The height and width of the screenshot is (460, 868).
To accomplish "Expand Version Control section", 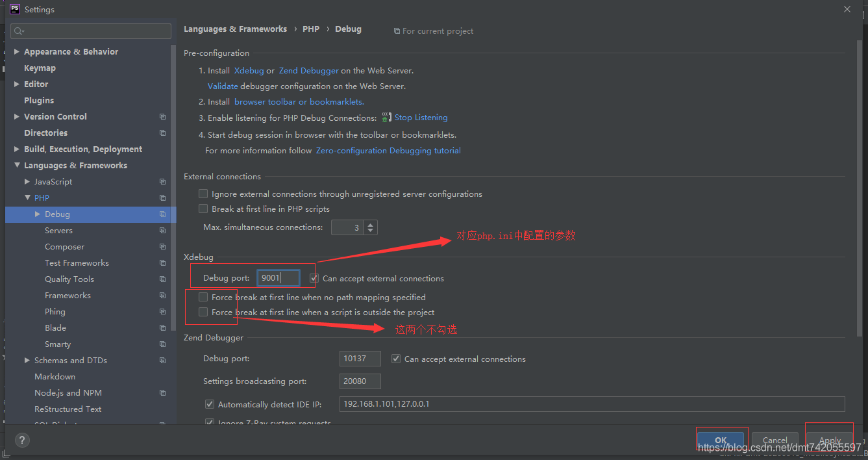I will [17, 117].
